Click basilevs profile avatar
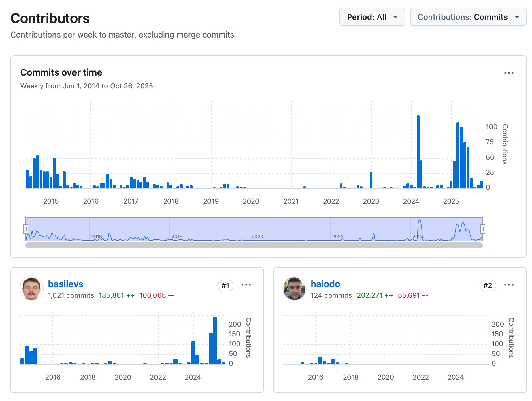This screenshot has width=532, height=401. (x=31, y=288)
